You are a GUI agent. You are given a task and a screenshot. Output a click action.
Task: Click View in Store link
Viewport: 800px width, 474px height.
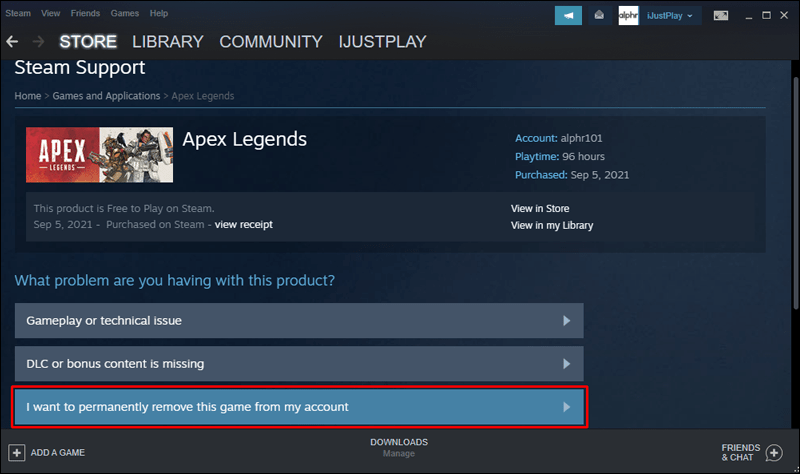tap(540, 208)
